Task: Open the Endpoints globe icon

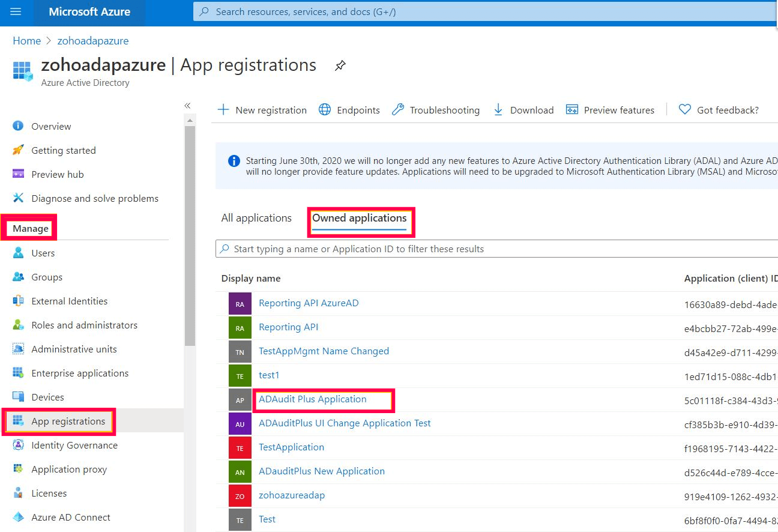Action: (325, 110)
